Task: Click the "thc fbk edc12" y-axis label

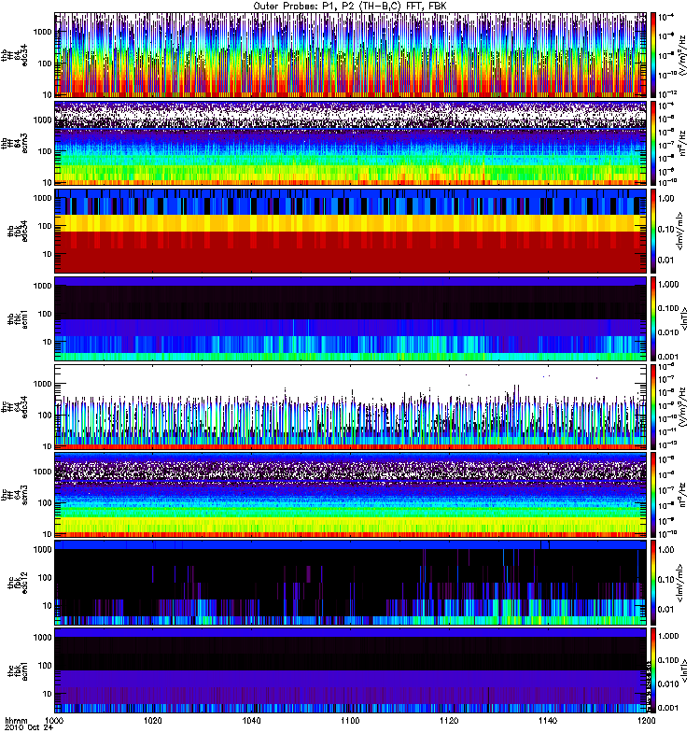Action: tap(18, 583)
